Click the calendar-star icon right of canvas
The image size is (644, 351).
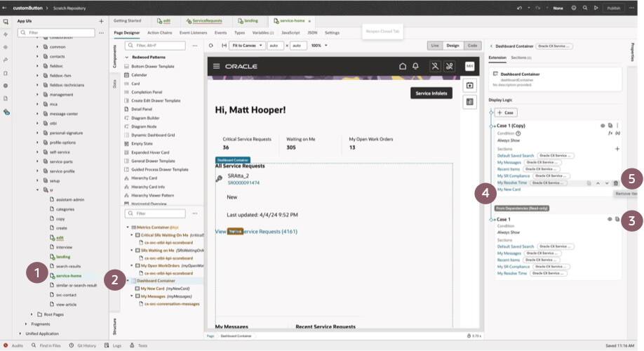click(x=470, y=86)
